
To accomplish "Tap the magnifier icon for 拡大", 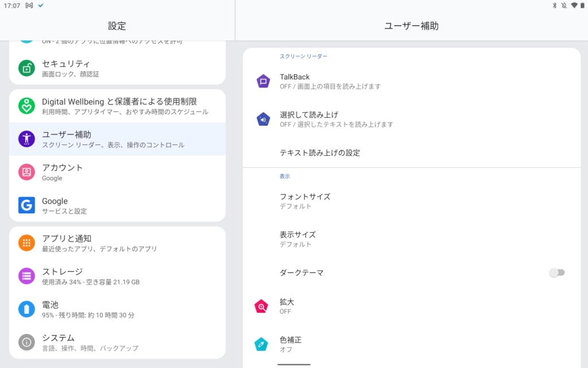I will [x=262, y=306].
